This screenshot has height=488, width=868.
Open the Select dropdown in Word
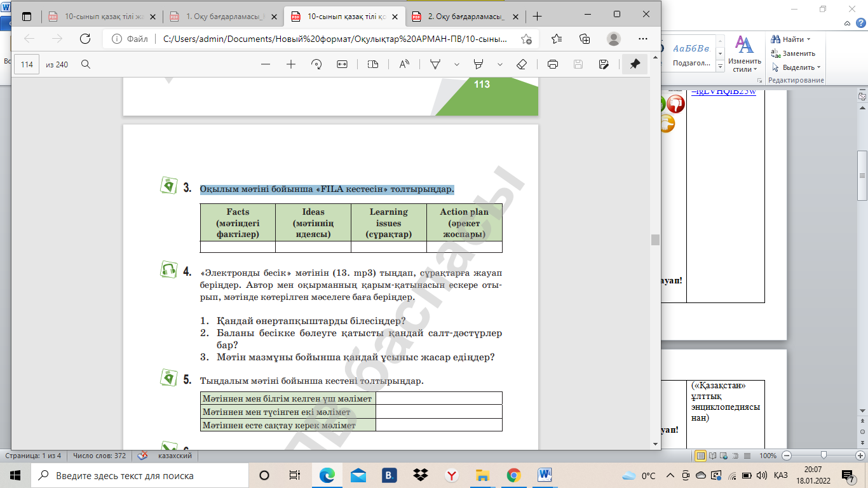(818, 67)
